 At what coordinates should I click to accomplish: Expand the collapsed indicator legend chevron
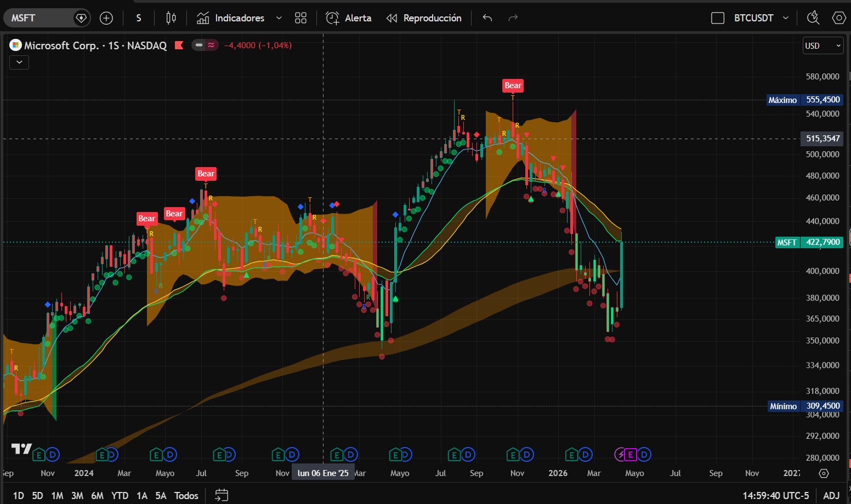click(x=19, y=62)
